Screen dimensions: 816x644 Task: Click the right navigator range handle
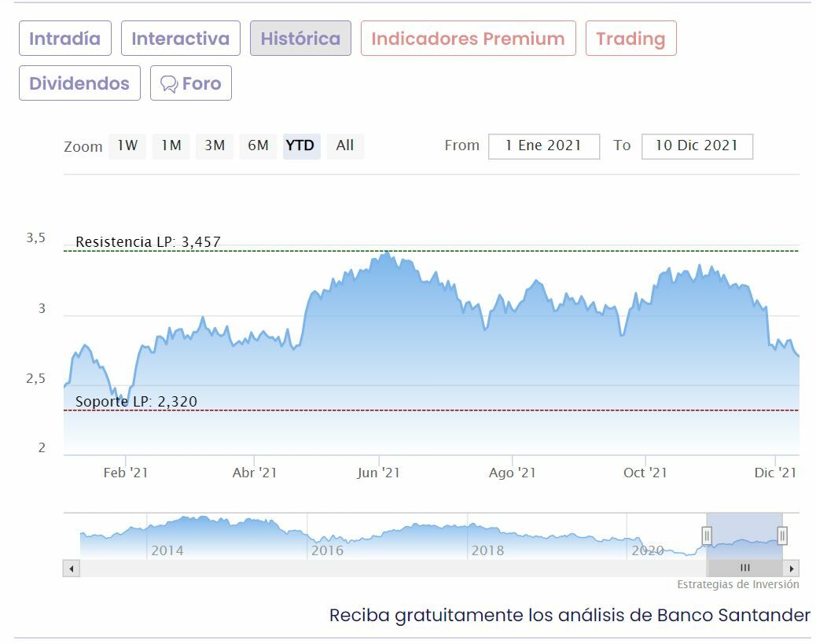782,536
